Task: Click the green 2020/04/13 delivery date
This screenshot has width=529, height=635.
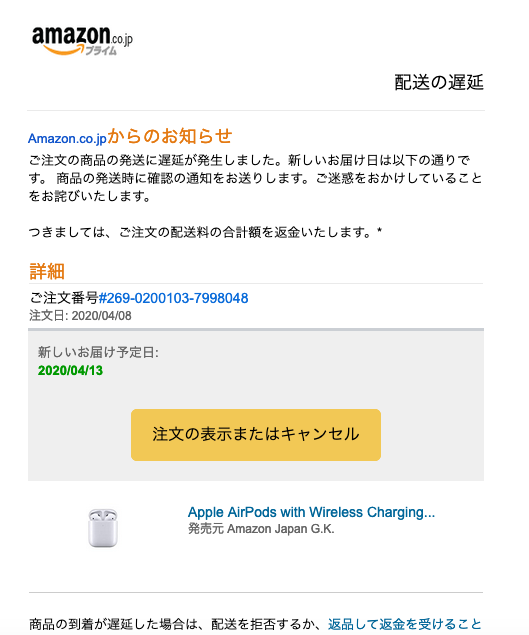Action: tap(70, 371)
